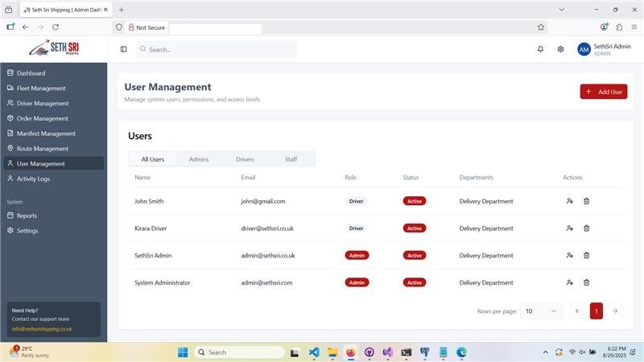Screen dimensions: 644x362
Task: Delete John Smith using trash icon
Action: click(586, 201)
